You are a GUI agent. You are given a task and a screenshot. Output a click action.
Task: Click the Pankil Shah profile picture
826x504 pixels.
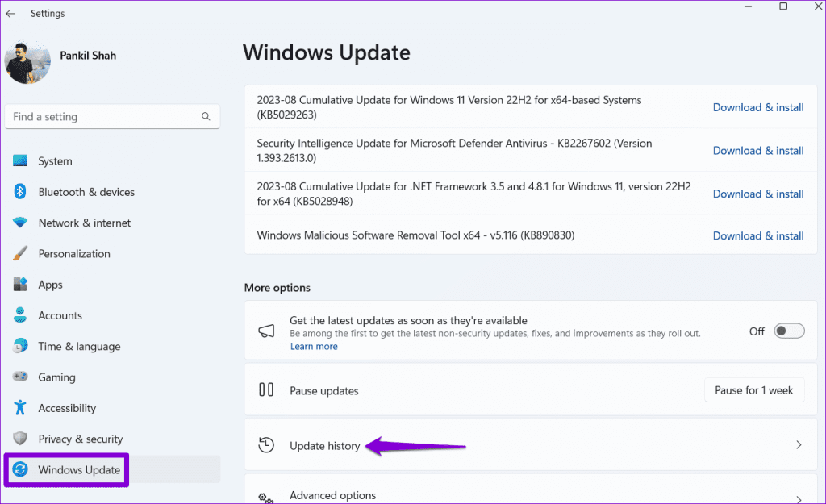(x=27, y=62)
